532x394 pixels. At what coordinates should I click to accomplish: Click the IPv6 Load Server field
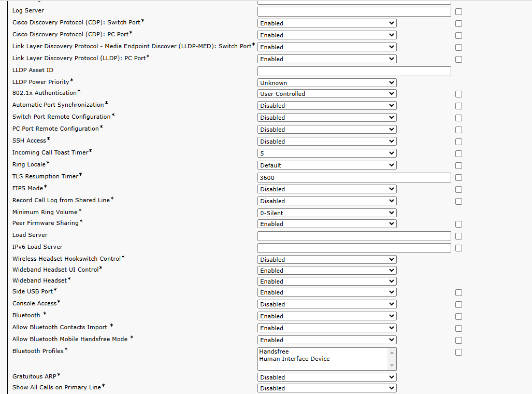[354, 248]
